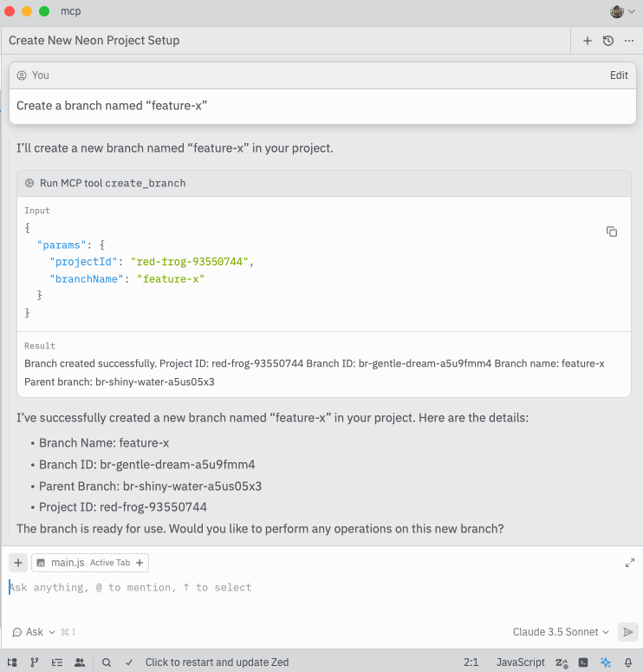The height and width of the screenshot is (672, 643).
Task: Toggle the git panel in status bar
Action: point(35,662)
